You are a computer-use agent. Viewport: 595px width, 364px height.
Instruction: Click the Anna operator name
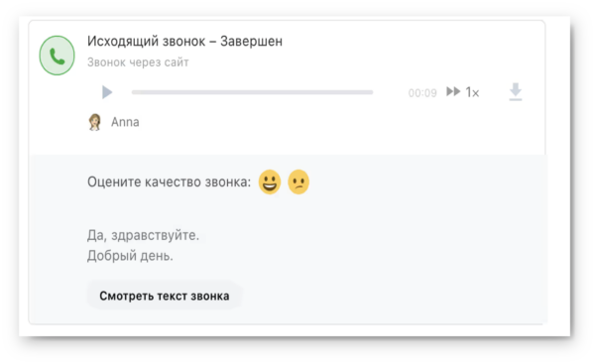point(125,122)
